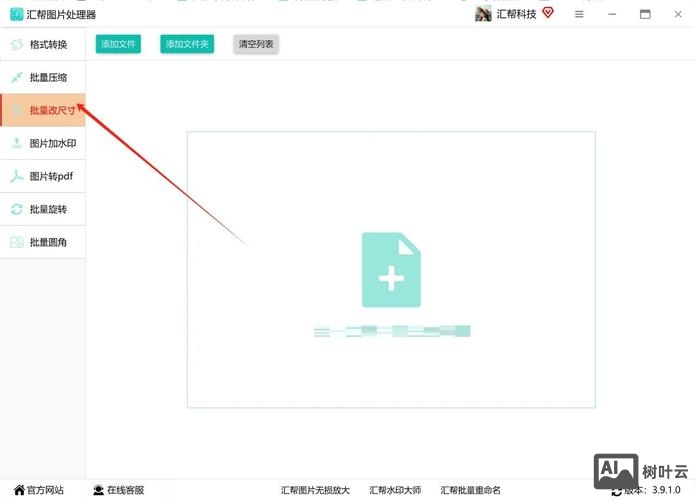Click the file drop area box
Image resolution: width=696 pixels, height=500 pixels.
(x=391, y=270)
